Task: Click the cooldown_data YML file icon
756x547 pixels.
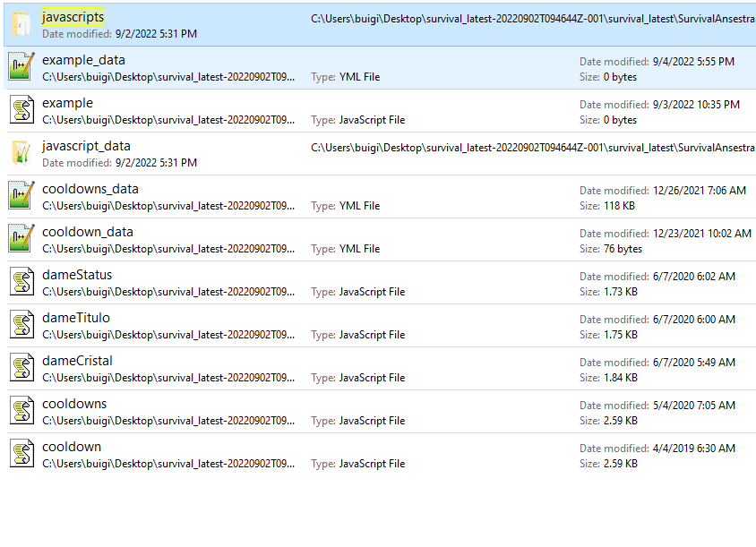Action: [21, 239]
